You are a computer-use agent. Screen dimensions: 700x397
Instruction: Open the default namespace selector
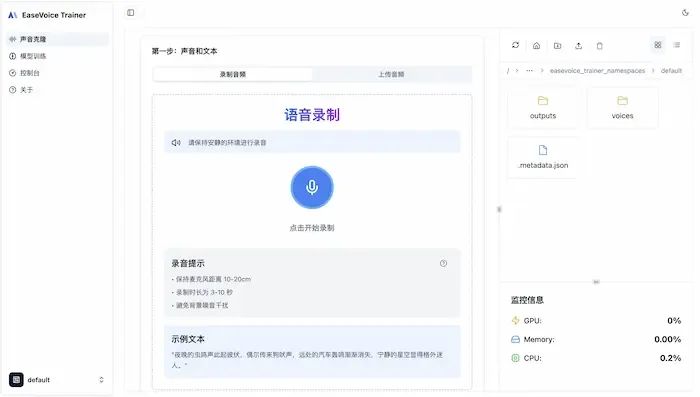point(57,380)
